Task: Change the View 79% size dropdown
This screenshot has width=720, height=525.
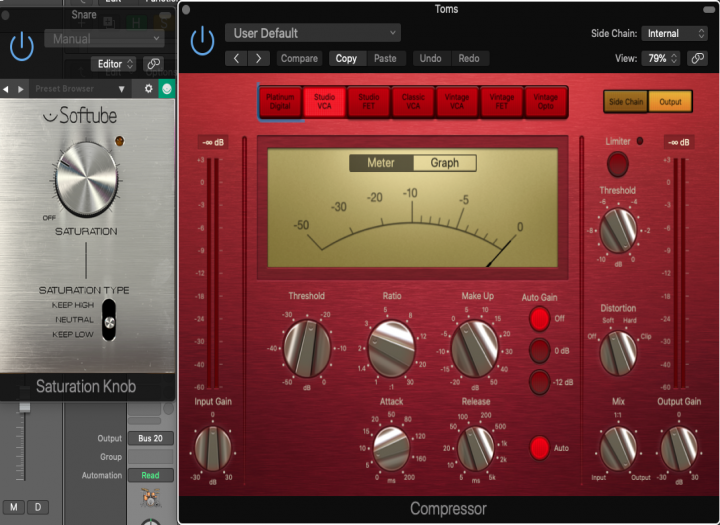Action: click(x=660, y=58)
